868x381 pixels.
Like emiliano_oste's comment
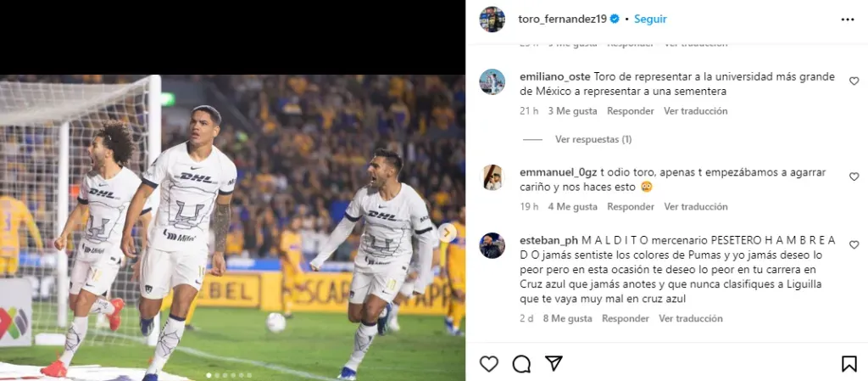(854, 81)
